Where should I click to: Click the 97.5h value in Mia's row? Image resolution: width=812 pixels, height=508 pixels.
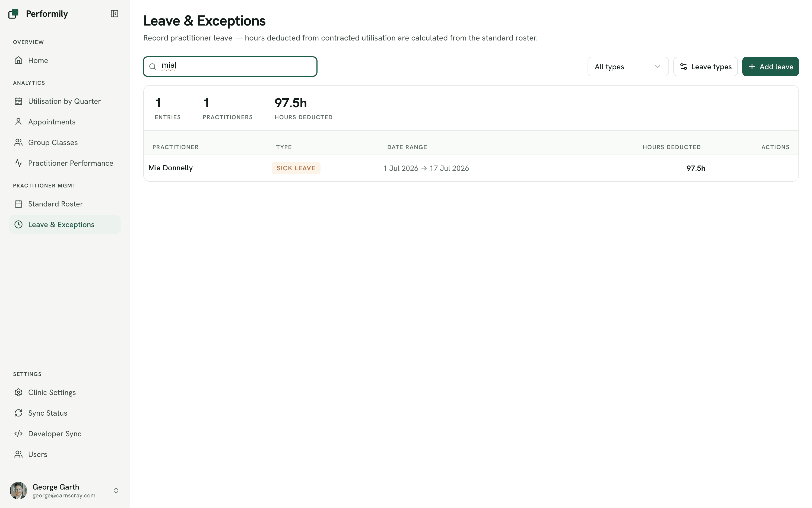(x=696, y=168)
